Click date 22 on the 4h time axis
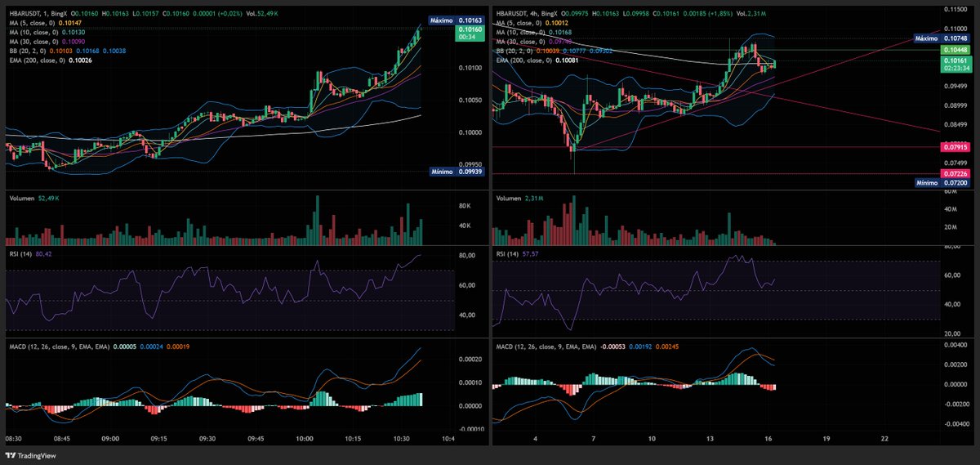Viewport: 980px width, 465px height. [885, 438]
